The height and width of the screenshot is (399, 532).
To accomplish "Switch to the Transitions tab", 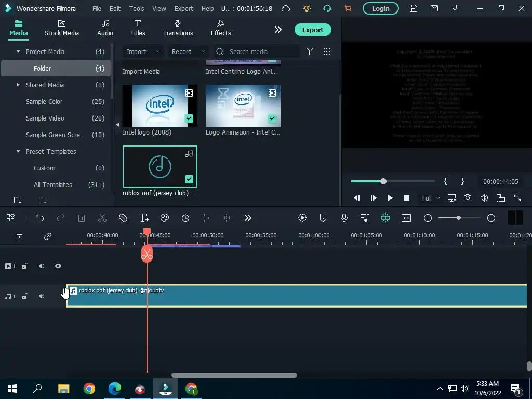I will click(x=178, y=28).
